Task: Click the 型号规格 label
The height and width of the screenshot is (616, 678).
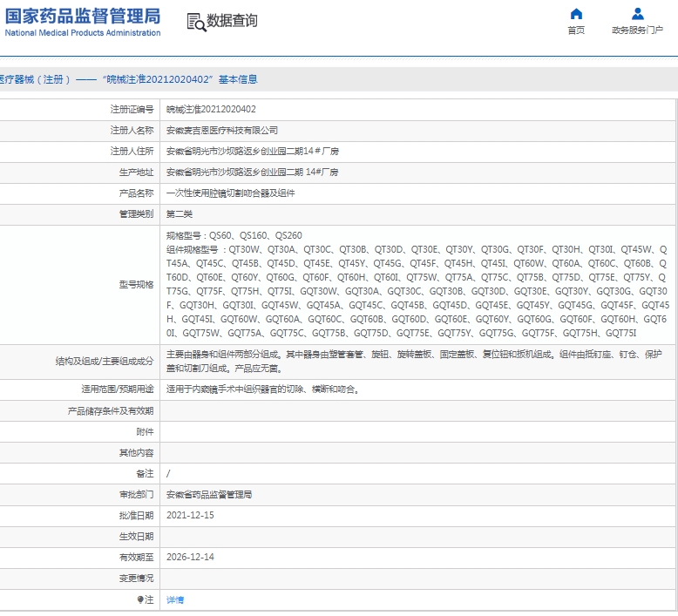Action: (x=136, y=284)
